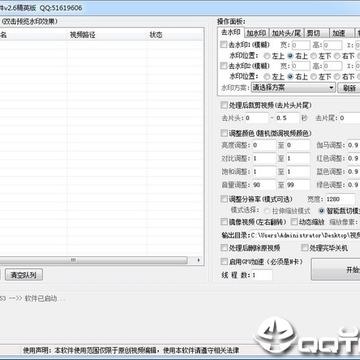This screenshot has height=360, width=360.
Task: Click the 去片头 0.5 end value field
Action: coord(287,118)
